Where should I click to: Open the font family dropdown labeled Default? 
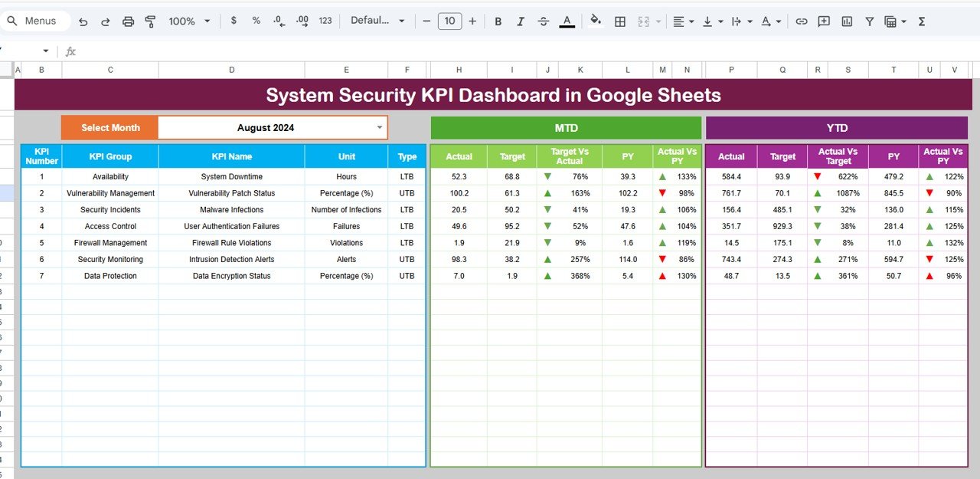pos(377,21)
